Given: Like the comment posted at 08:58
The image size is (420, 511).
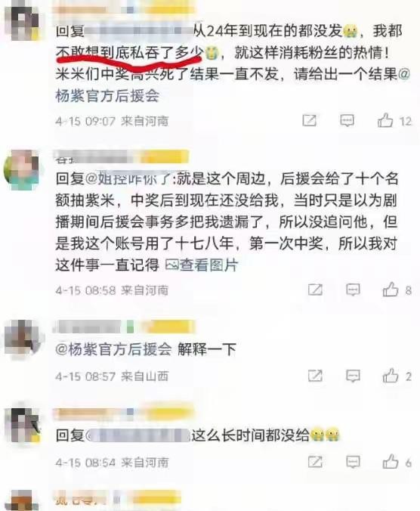Looking at the screenshot, I should [391, 290].
